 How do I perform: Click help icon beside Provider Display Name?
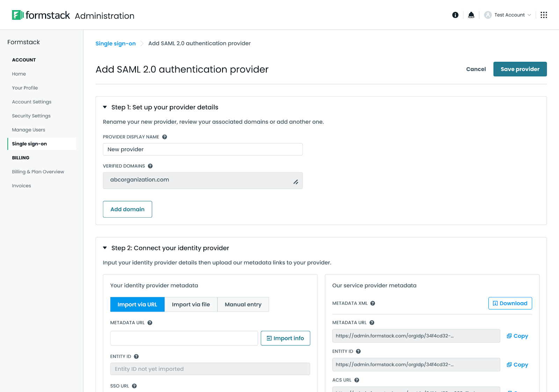165,137
